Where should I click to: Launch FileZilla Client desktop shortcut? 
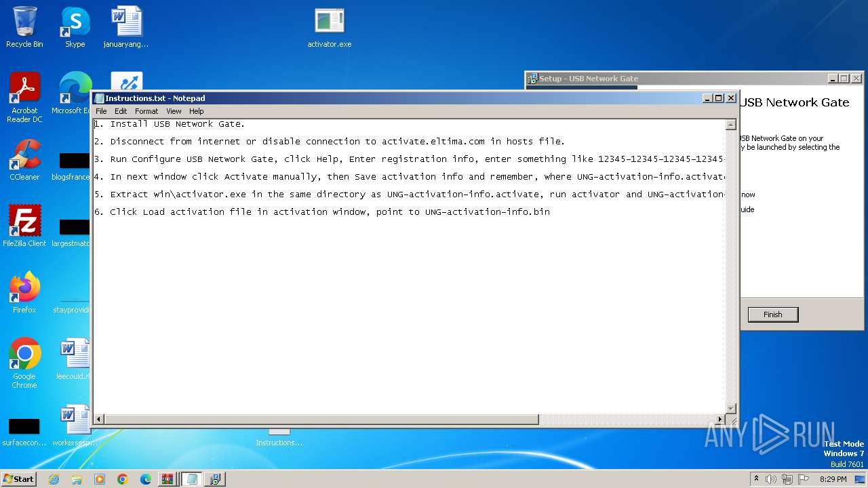coord(24,226)
